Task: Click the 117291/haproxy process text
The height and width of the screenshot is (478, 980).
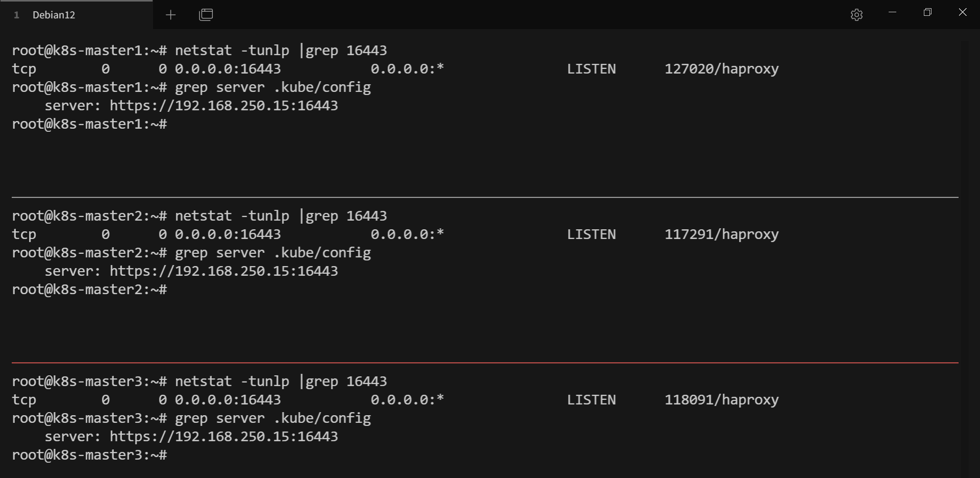Action: 722,234
